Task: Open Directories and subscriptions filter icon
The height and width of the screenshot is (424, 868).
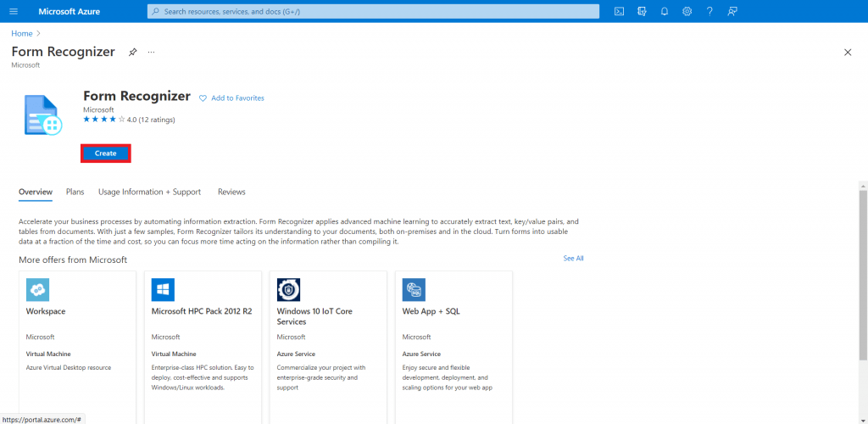Action: point(643,11)
